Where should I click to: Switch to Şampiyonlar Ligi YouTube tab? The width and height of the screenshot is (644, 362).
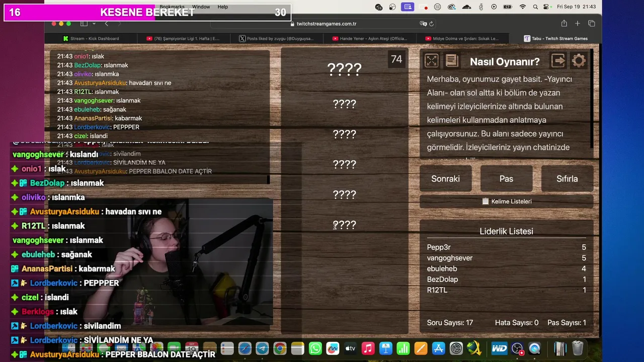[x=183, y=38]
